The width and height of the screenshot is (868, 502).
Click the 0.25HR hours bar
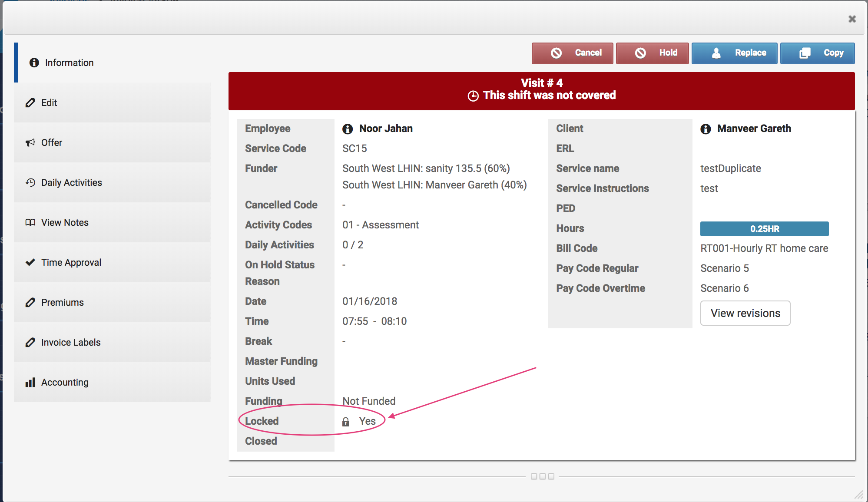click(x=764, y=229)
